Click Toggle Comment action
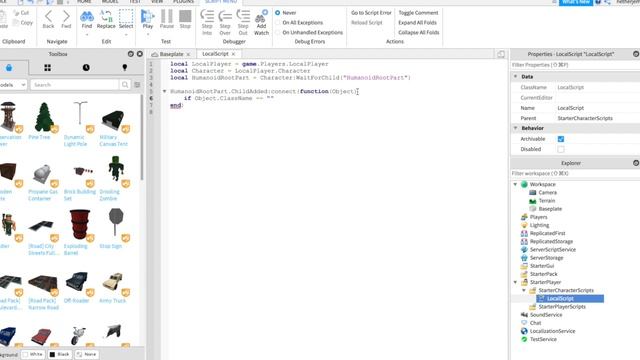The image size is (640, 360). (418, 13)
